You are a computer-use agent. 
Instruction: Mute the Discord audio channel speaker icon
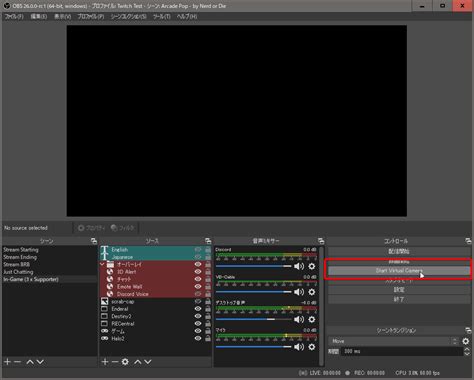299,266
